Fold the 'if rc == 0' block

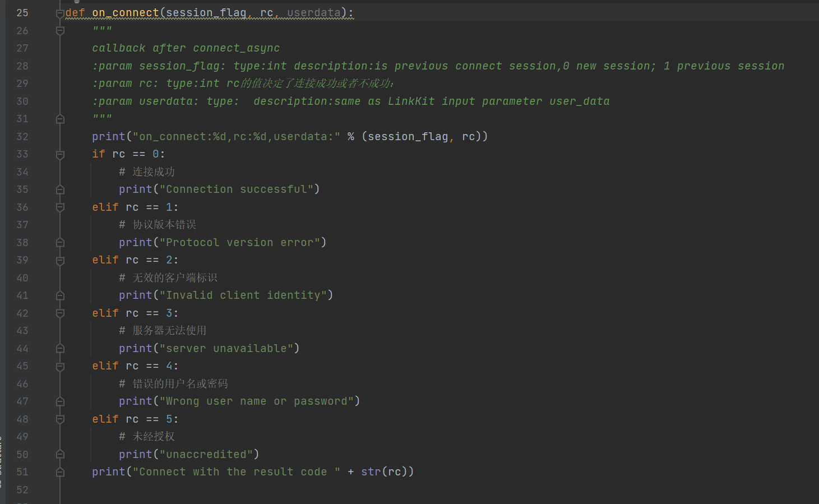(x=60, y=155)
